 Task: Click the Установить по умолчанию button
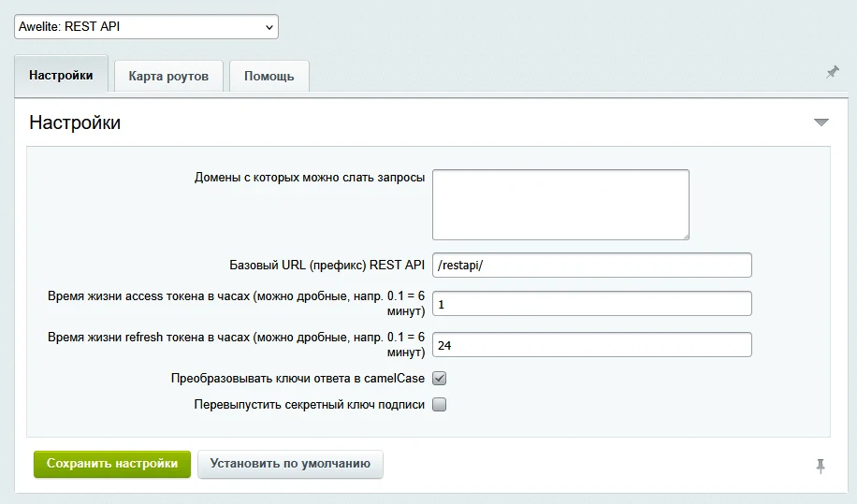click(x=290, y=464)
